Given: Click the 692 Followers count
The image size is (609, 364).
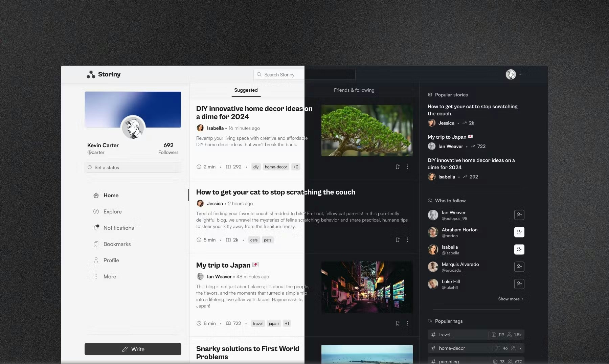Looking at the screenshot, I should click(x=168, y=148).
